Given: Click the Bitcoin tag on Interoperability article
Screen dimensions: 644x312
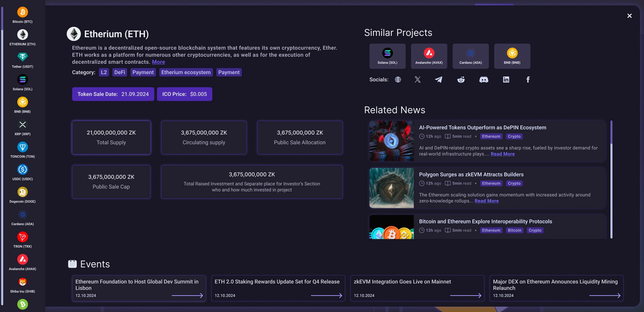Looking at the screenshot, I should (x=515, y=230).
